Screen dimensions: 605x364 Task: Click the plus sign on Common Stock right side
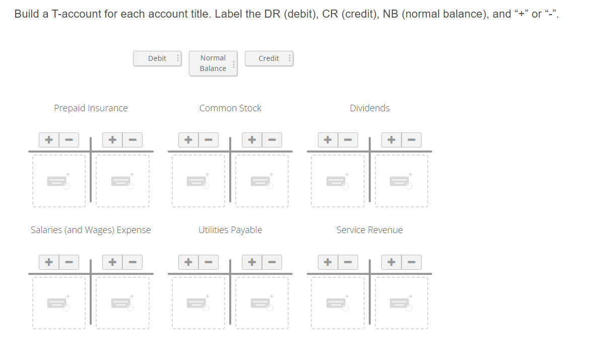pos(252,140)
